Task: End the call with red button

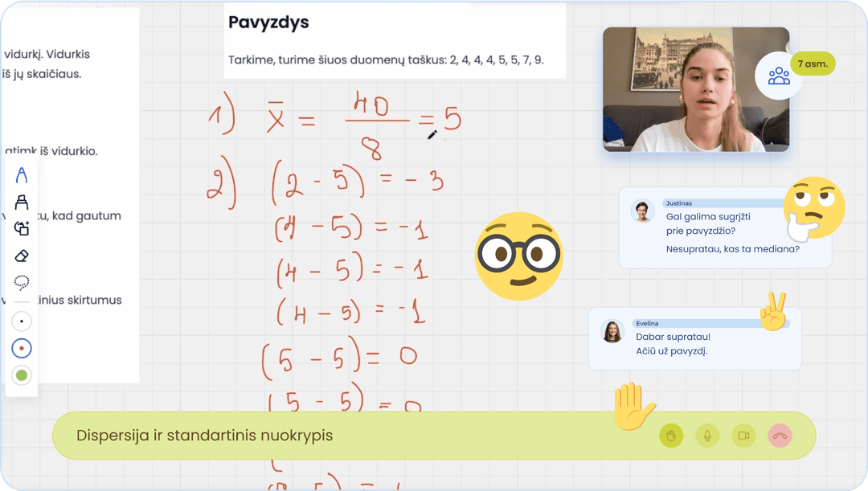Action: click(x=780, y=436)
